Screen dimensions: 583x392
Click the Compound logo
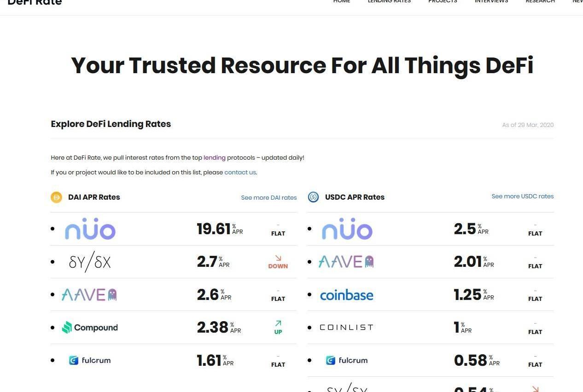[90, 328]
